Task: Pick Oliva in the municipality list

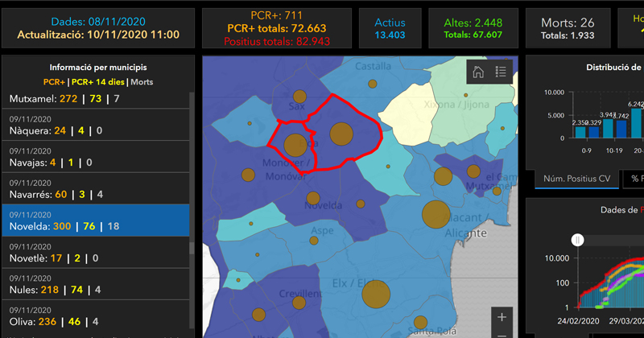Action: [96, 320]
